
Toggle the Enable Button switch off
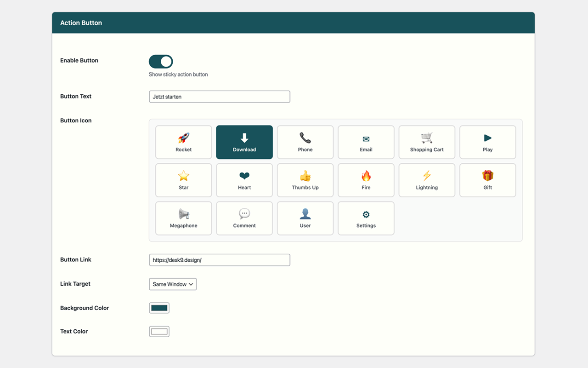(x=160, y=61)
